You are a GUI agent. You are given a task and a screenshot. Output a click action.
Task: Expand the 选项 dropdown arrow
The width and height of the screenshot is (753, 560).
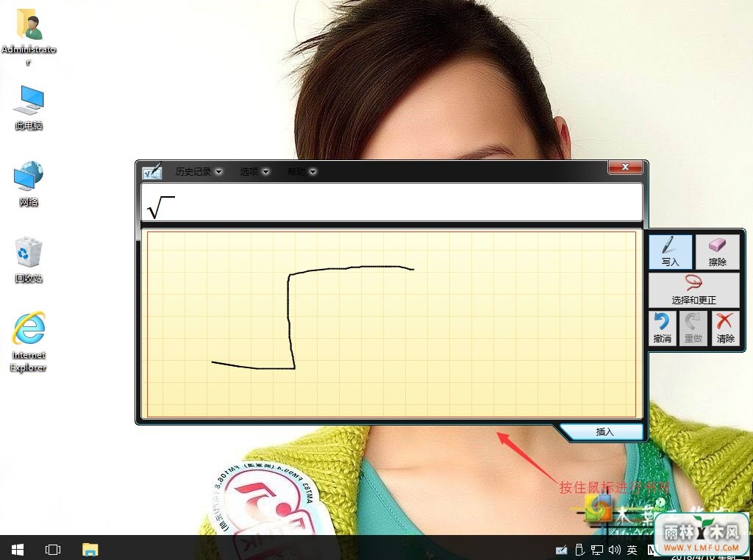tap(265, 172)
